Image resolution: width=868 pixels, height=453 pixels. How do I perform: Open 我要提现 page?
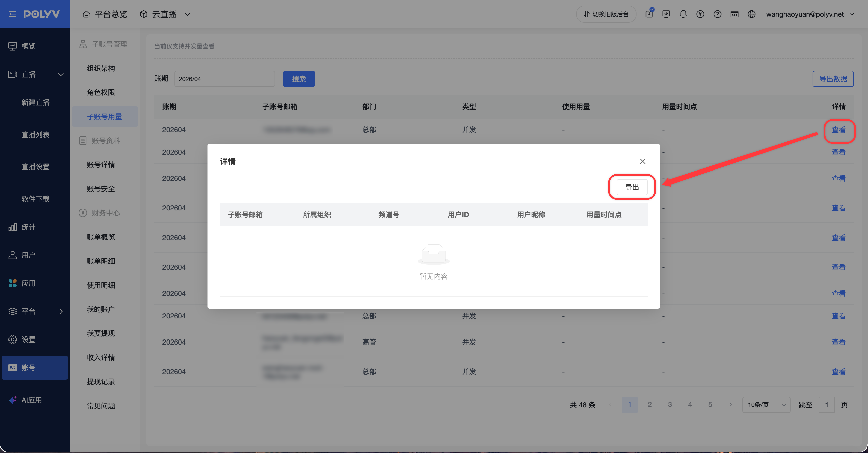(x=101, y=334)
